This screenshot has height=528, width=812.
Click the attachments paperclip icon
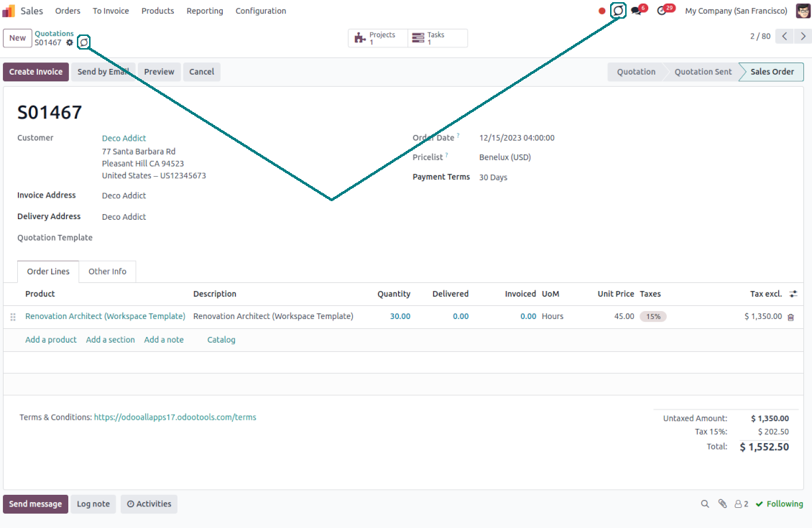click(x=722, y=504)
